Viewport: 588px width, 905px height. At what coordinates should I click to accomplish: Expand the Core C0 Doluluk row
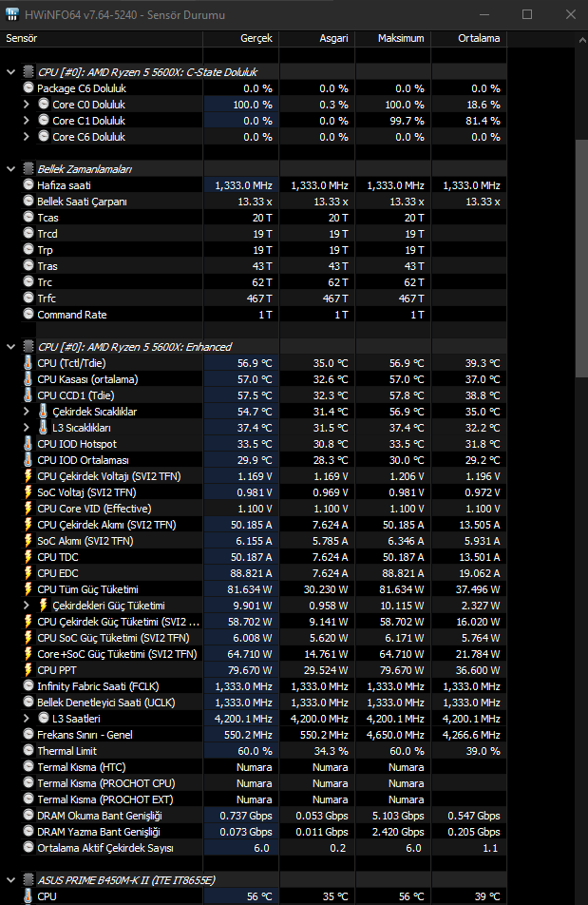(26, 104)
